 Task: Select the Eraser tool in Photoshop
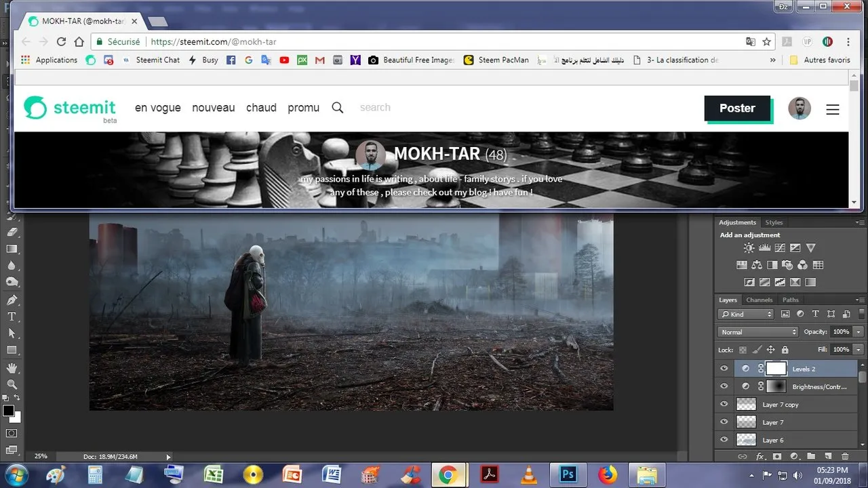tap(12, 232)
